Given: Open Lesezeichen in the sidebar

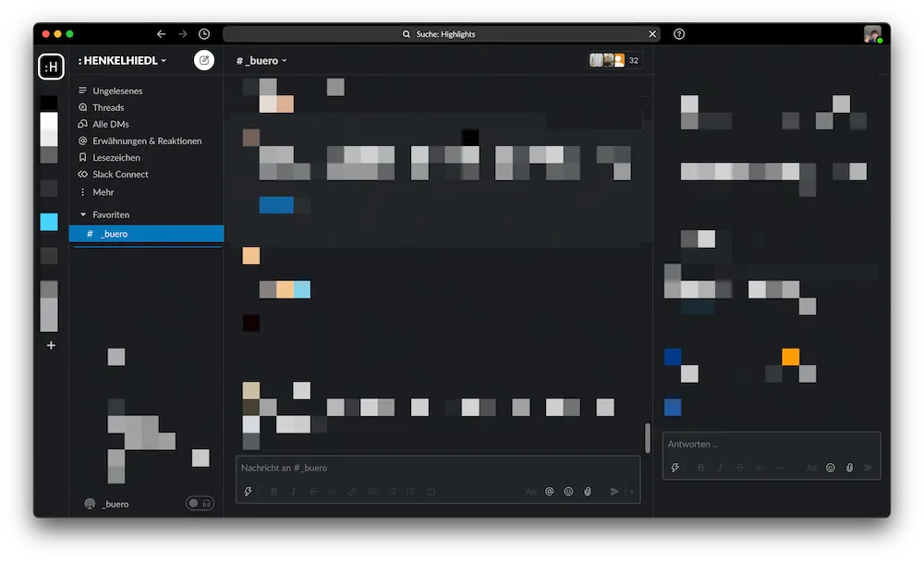Looking at the screenshot, I should (x=116, y=157).
